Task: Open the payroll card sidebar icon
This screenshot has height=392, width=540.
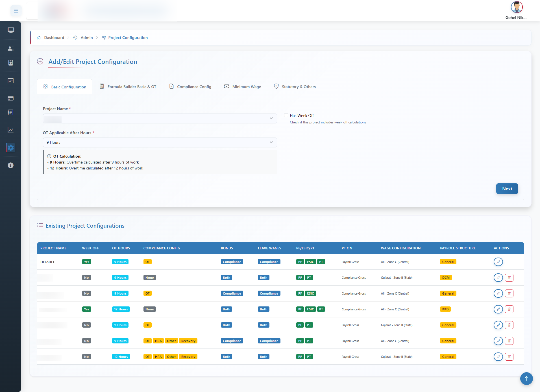Action: click(11, 98)
